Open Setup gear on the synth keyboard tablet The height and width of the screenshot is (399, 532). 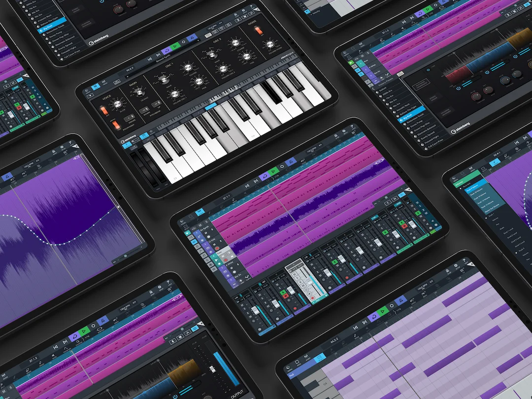pyautogui.click(x=244, y=10)
